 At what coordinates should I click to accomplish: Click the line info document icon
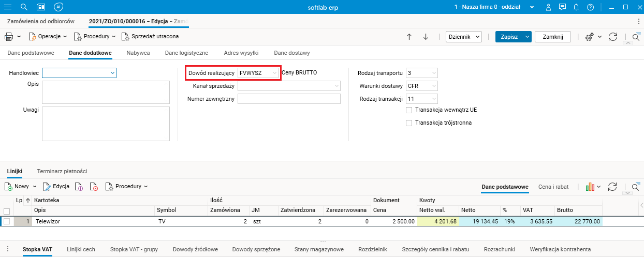coord(79,186)
